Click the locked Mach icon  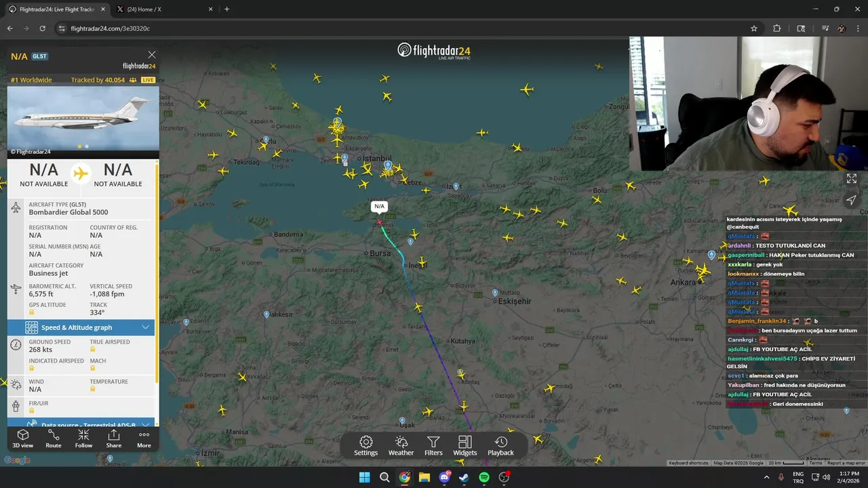click(x=92, y=369)
